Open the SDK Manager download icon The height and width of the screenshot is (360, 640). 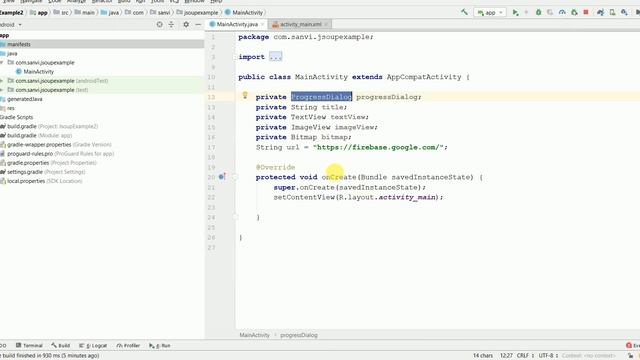click(x=624, y=13)
